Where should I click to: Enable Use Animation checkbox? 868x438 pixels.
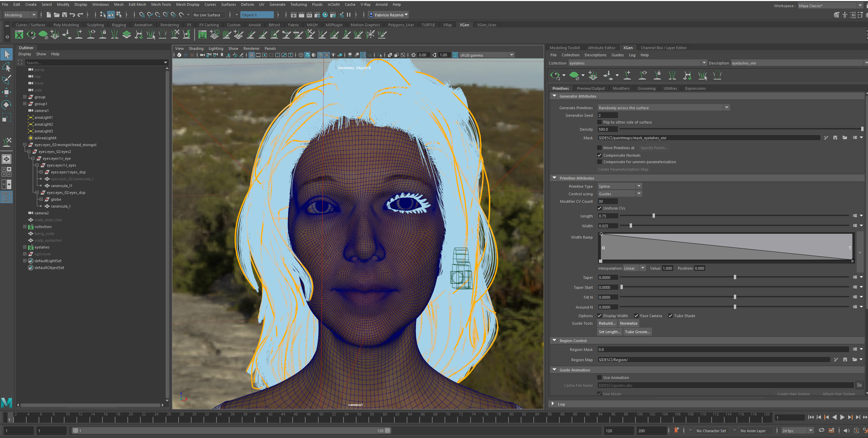point(599,378)
